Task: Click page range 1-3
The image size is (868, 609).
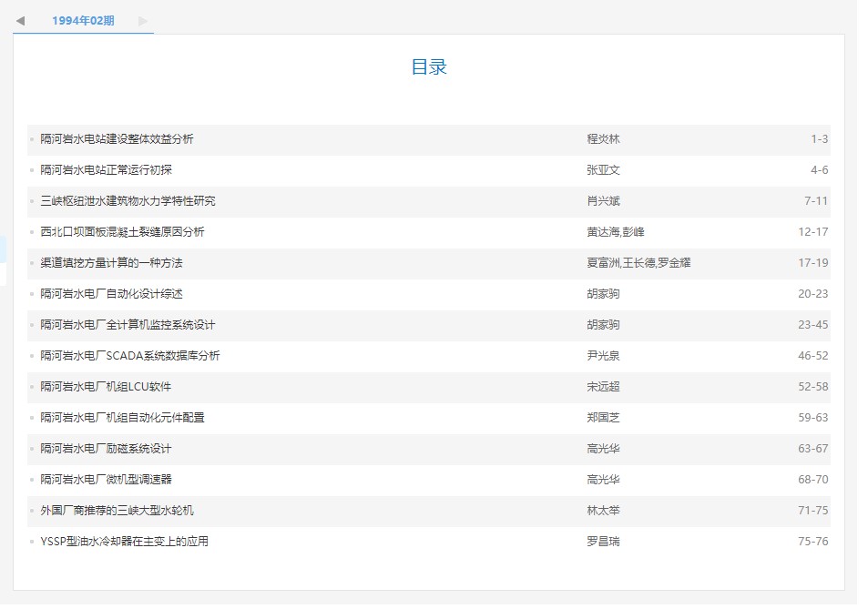Action: 820,139
